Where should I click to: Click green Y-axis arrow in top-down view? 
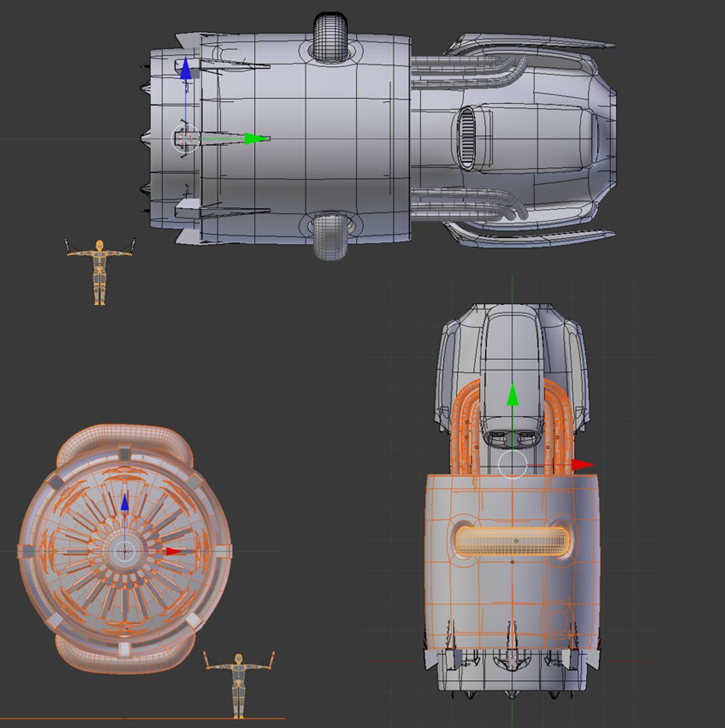pos(513,394)
